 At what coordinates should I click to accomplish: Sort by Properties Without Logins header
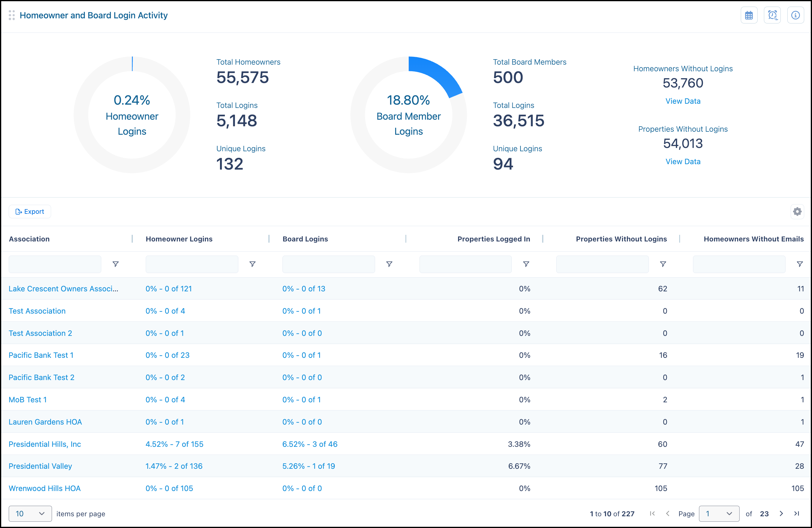tap(621, 239)
